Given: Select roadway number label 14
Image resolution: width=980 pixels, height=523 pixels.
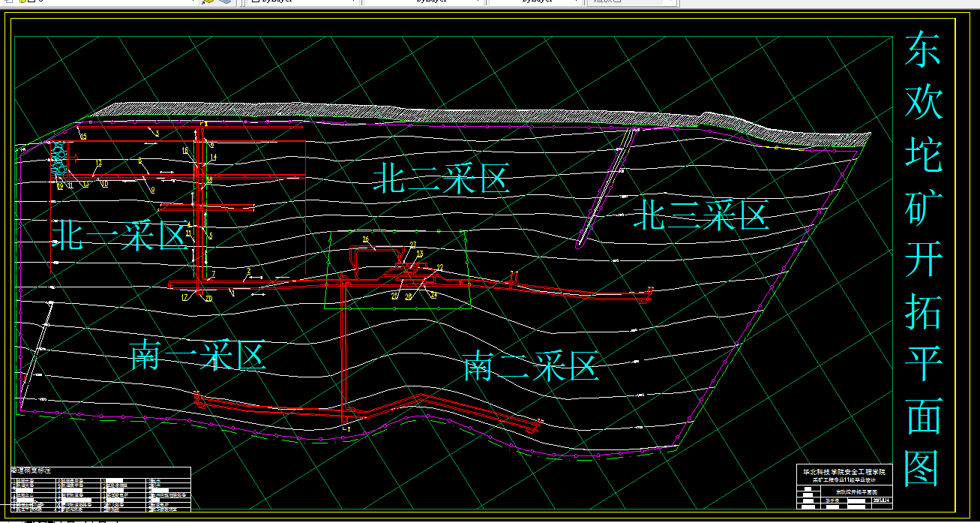Looking at the screenshot, I should tap(213, 157).
